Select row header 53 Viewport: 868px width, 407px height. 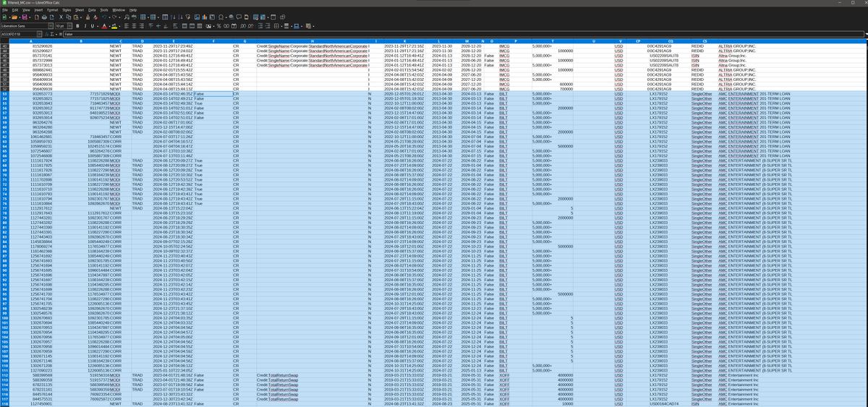[4, 93]
